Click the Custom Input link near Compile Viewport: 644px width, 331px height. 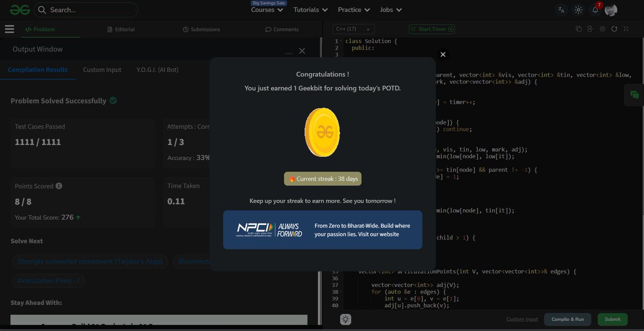(x=522, y=319)
